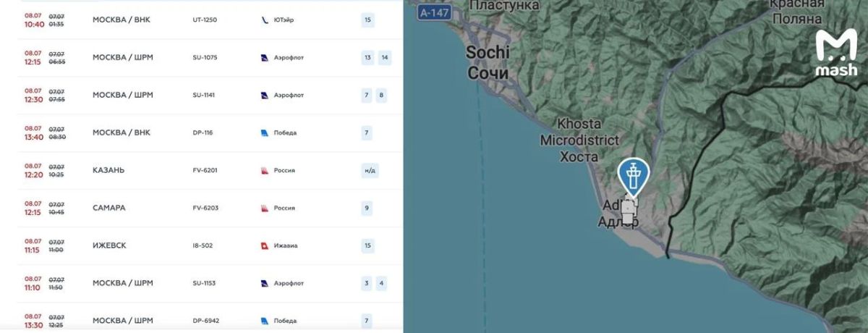Select gate badge 4 on SU-1153 row
The width and height of the screenshot is (868, 333).
click(x=381, y=283)
